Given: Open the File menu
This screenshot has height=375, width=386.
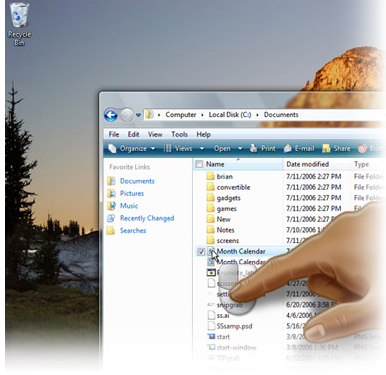Looking at the screenshot, I should point(114,134).
